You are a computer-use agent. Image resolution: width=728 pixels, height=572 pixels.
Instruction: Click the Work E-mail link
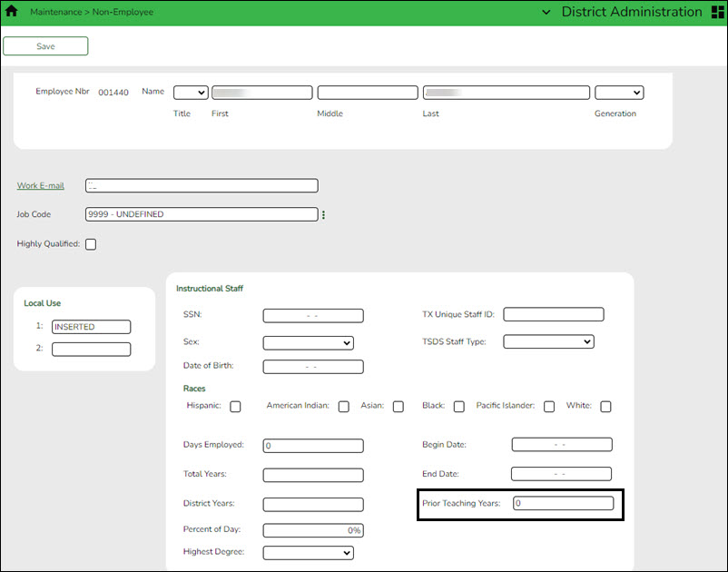(41, 186)
